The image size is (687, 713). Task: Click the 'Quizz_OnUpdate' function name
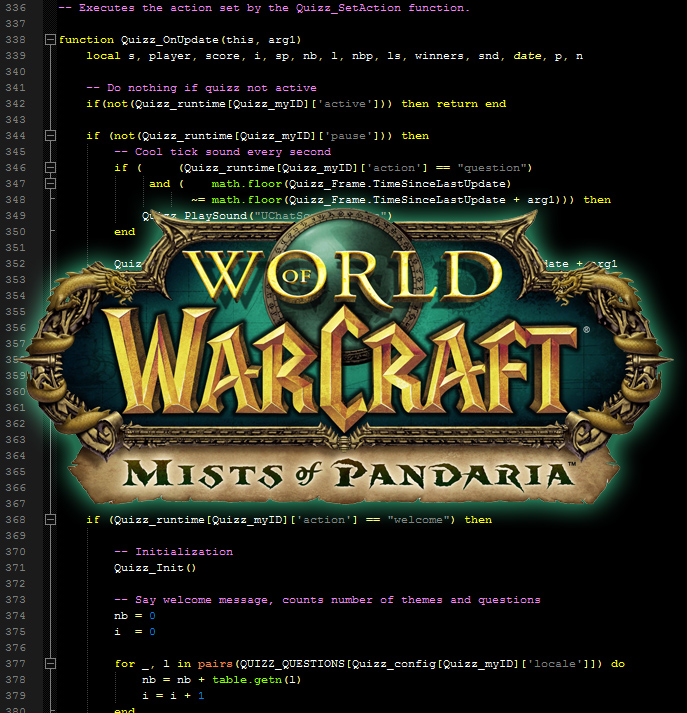click(170, 40)
